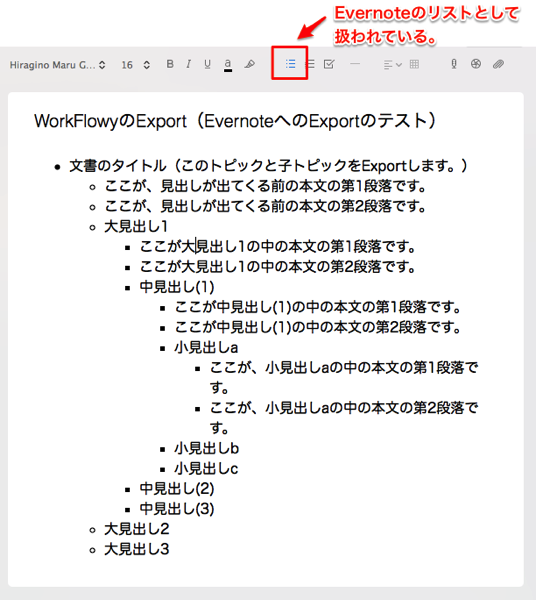536x600 pixels.
Task: Click 見出しが出てくる前の本文の第1段落 line
Action: click(266, 186)
